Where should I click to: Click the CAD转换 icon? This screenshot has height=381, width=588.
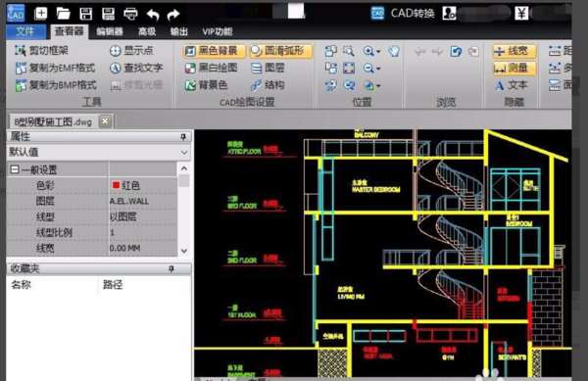(377, 13)
